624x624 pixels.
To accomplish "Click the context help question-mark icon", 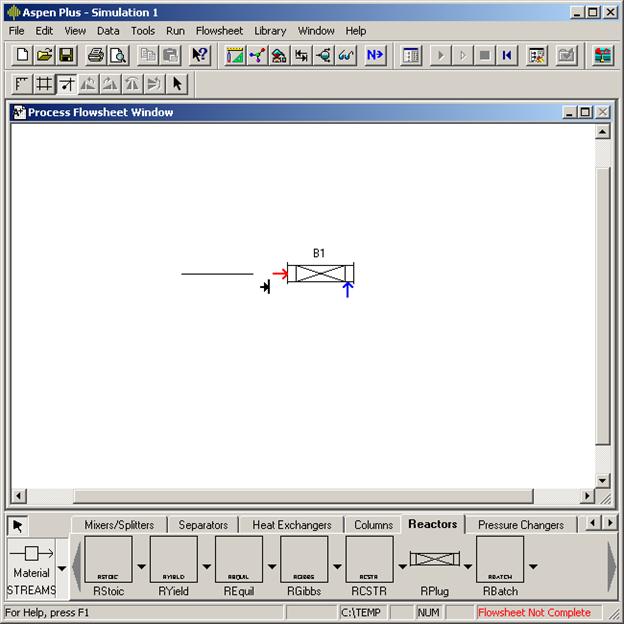I will (200, 55).
